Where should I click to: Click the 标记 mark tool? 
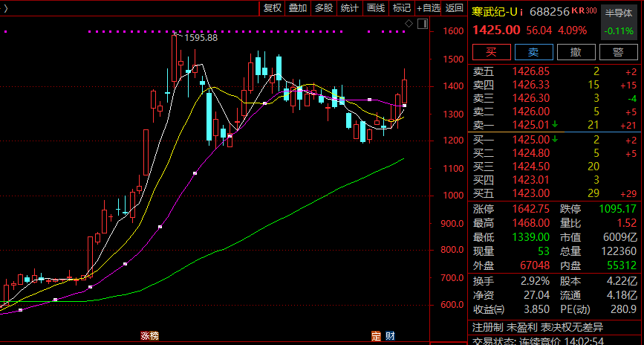(402, 8)
